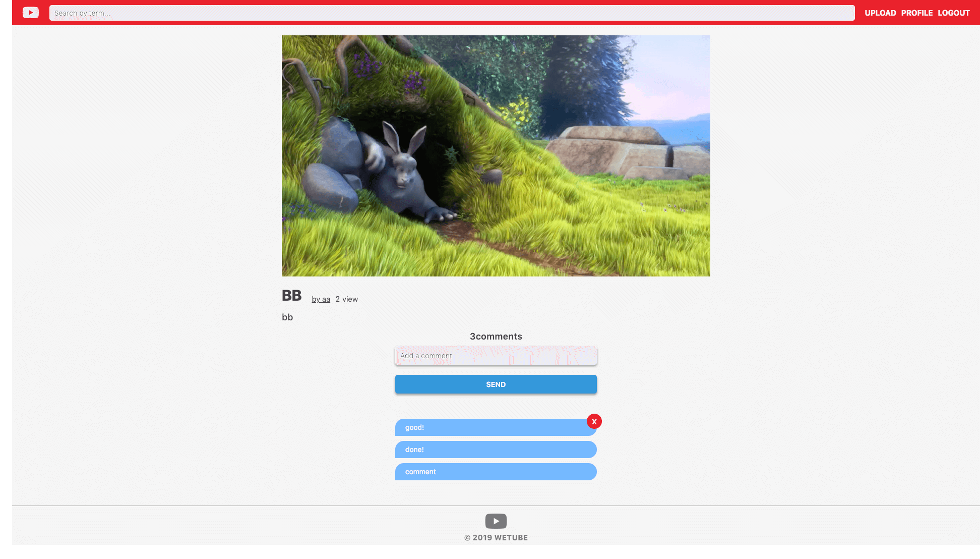This screenshot has height=559, width=980.
Task: Click the video title BB
Action: tap(291, 296)
